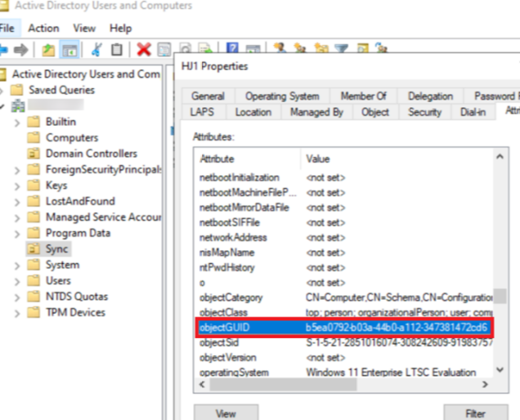The width and height of the screenshot is (520, 420).
Task: Switch to the Member Of tab
Action: [x=364, y=96]
